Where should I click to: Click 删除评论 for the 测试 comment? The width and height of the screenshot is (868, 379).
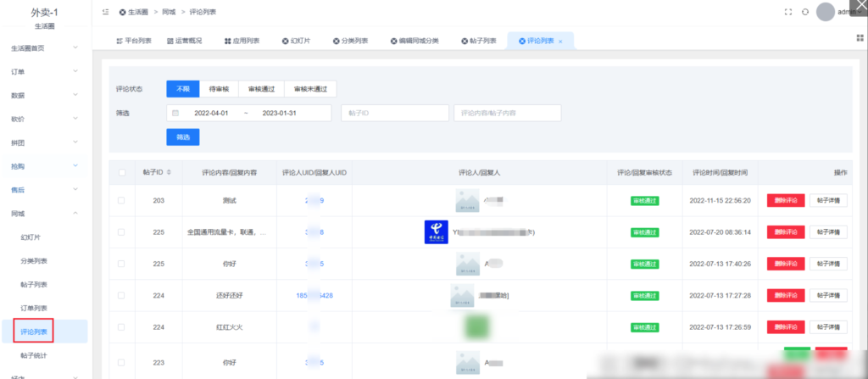pyautogui.click(x=785, y=201)
